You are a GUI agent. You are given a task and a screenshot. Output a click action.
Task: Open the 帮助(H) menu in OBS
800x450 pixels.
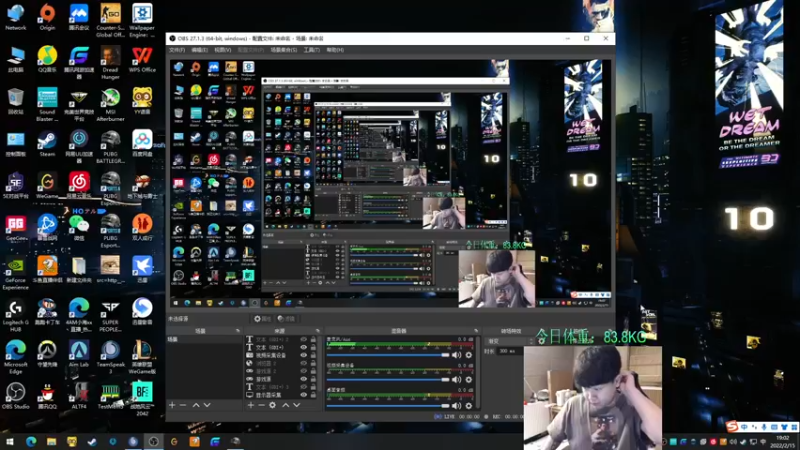(x=335, y=50)
